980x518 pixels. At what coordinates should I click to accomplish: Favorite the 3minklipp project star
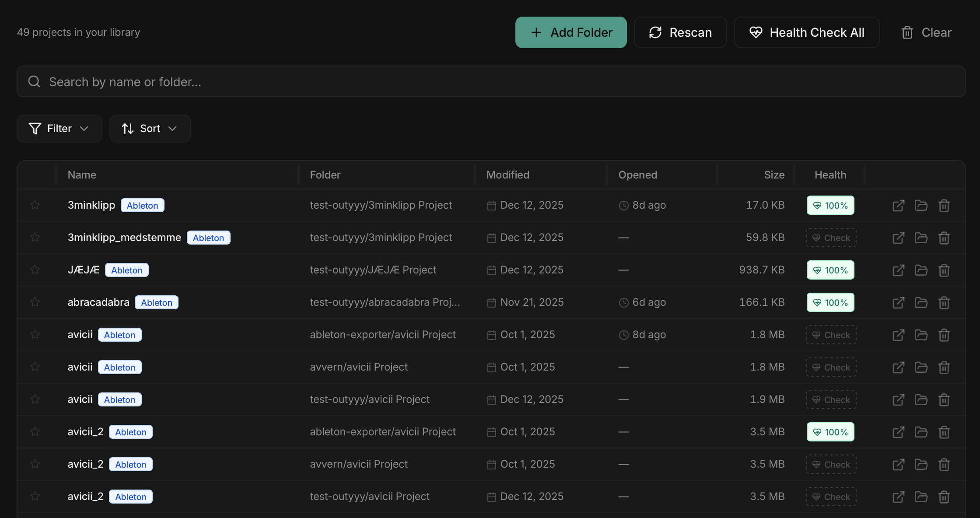point(35,205)
